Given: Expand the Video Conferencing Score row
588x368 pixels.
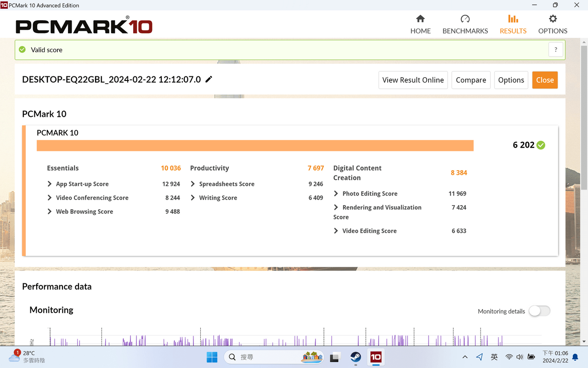Looking at the screenshot, I should click(50, 198).
